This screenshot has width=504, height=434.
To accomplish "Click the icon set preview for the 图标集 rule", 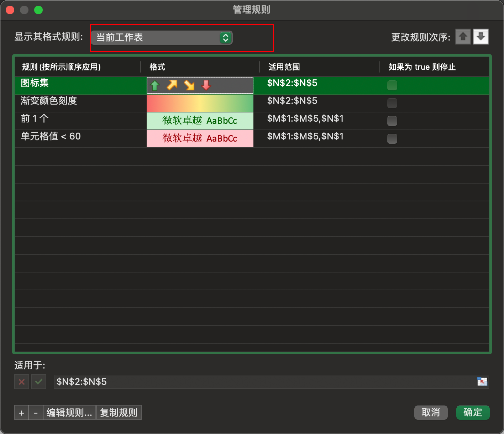I will [200, 85].
